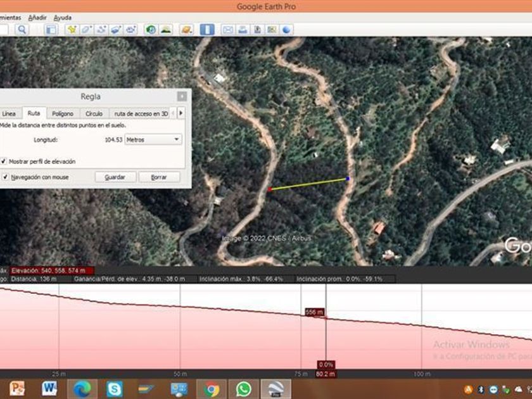The height and width of the screenshot is (399, 532).
Task: Click the search magnifier icon in toolbar
Action: click(22, 29)
